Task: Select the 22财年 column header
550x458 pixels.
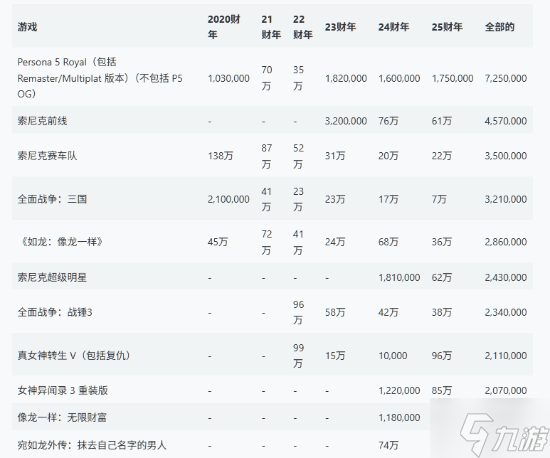Action: click(303, 27)
